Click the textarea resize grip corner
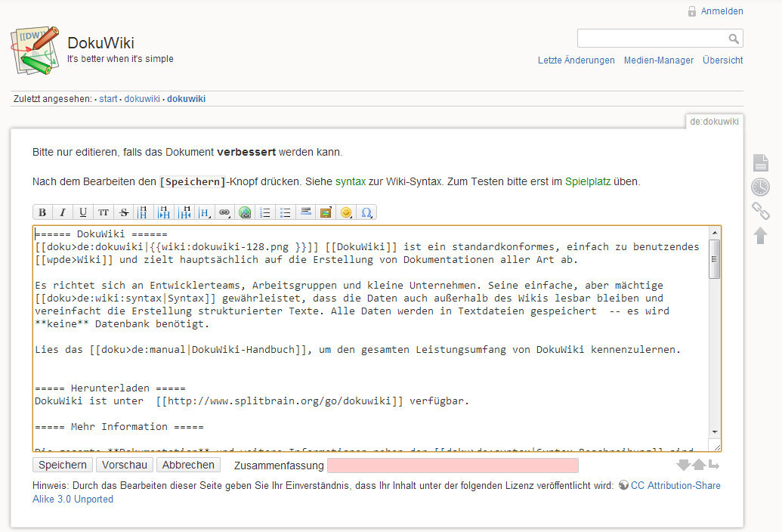Screen dimensions: 782x532 [717, 447]
